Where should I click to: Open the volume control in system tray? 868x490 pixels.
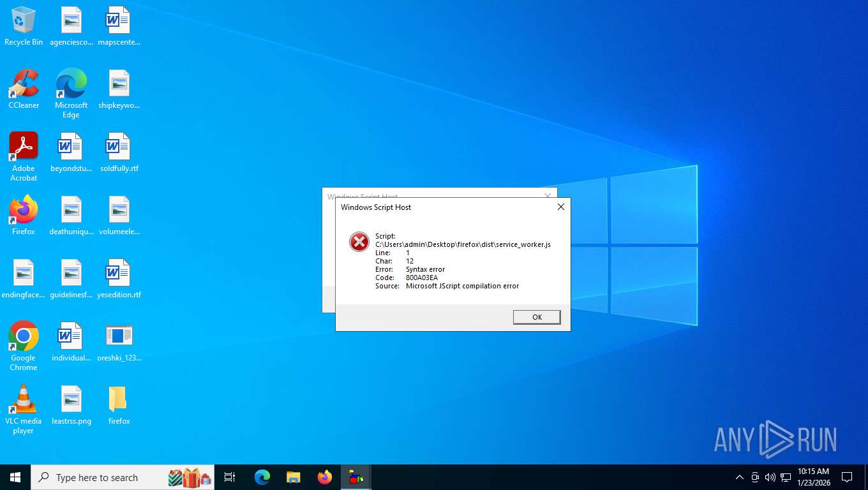[770, 477]
